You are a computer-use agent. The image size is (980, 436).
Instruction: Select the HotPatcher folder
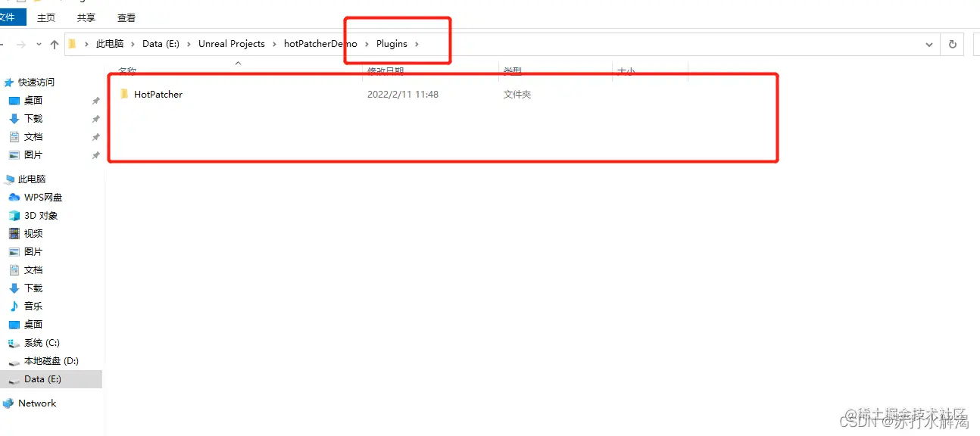pyautogui.click(x=158, y=95)
